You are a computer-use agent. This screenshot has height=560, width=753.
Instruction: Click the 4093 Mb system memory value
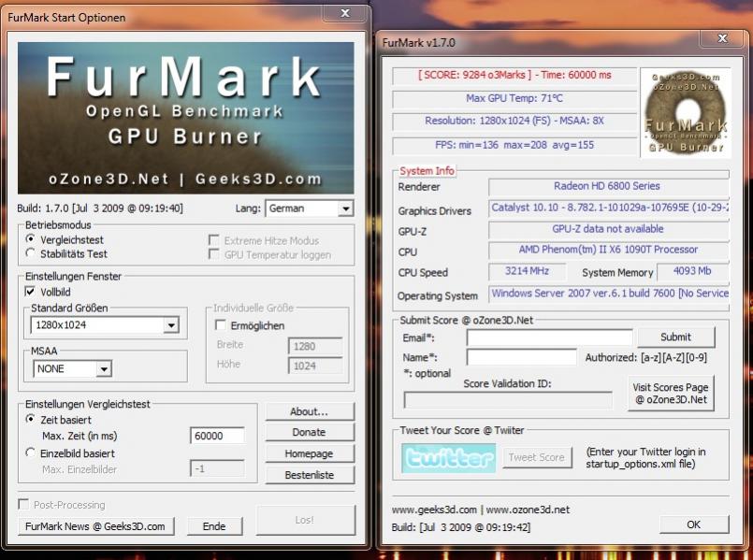692,271
